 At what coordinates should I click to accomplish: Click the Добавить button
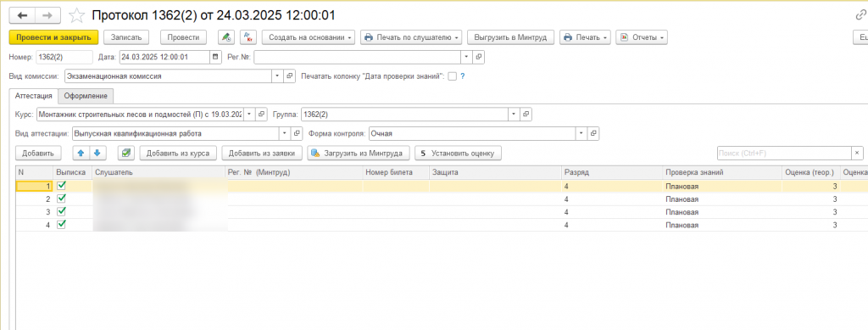[x=38, y=153]
